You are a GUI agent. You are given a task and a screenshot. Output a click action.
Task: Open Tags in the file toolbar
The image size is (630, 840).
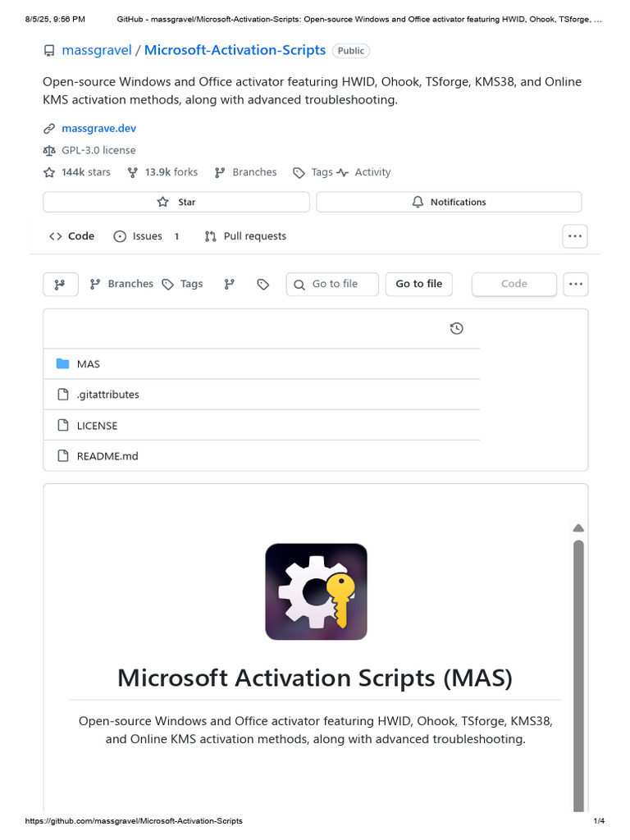pyautogui.click(x=191, y=284)
